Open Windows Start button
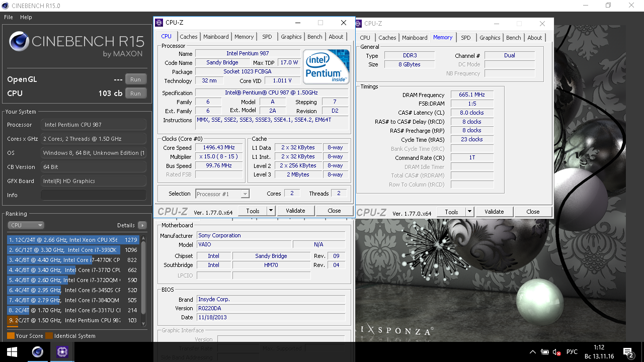The height and width of the screenshot is (362, 644). (12, 352)
